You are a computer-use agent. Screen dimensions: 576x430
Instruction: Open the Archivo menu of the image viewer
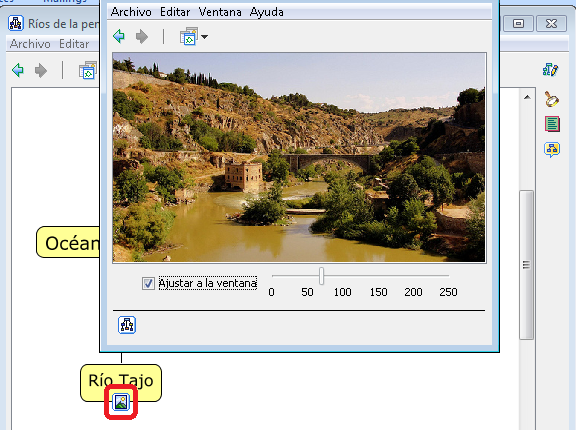131,12
